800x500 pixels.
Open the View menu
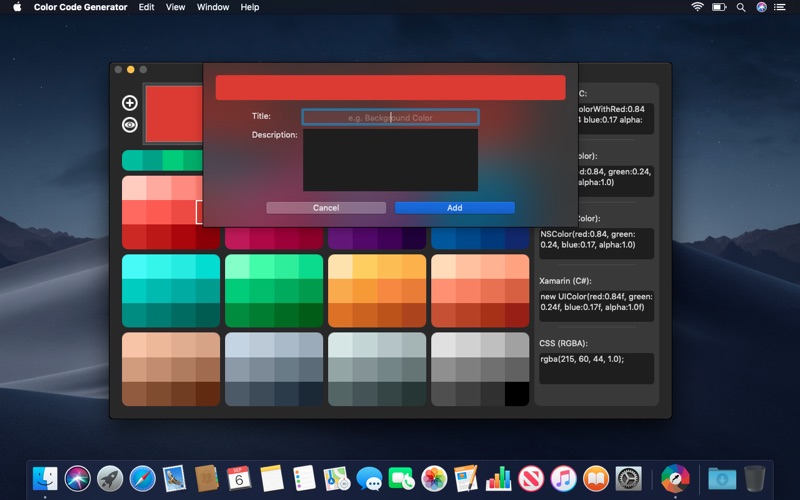[176, 7]
